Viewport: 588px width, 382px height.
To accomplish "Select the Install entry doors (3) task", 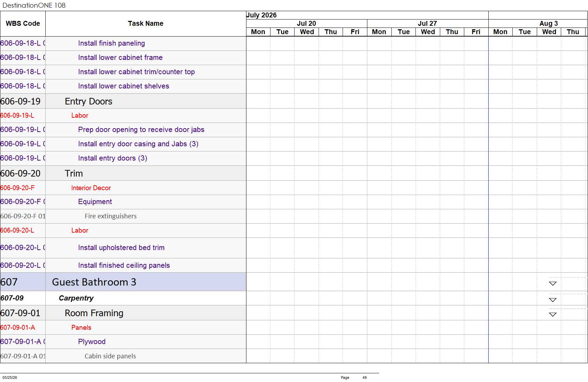I will pos(113,158).
